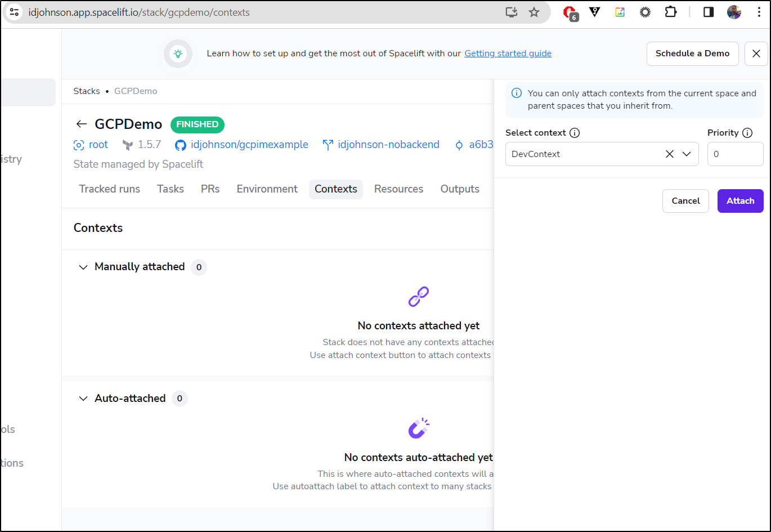Click the info icon next to Priority
Viewport: 771px width, 532px height.
(x=747, y=133)
